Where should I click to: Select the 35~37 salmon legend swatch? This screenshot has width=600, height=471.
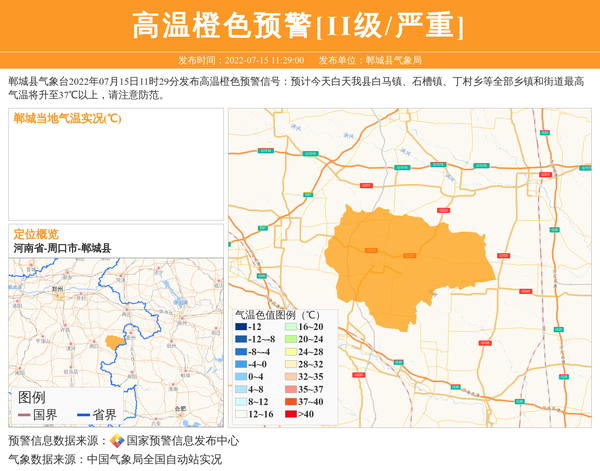[291, 389]
